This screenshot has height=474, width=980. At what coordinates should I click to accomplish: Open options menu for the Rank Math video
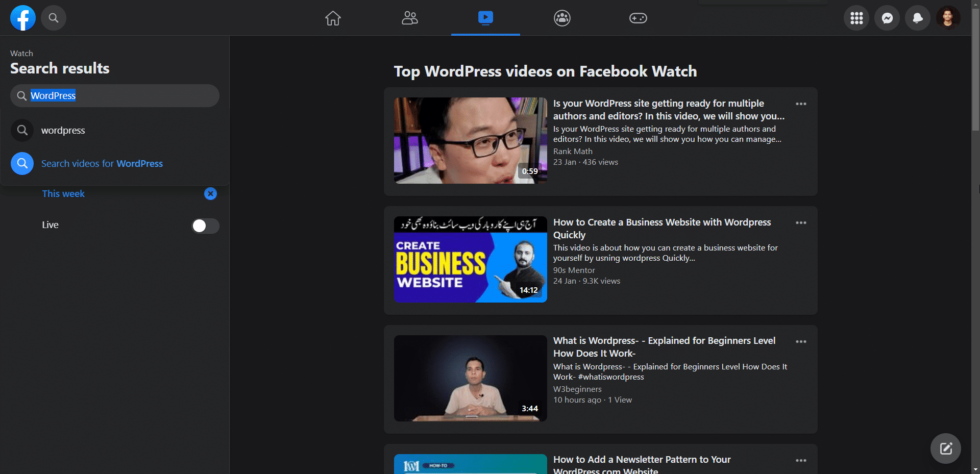pyautogui.click(x=800, y=104)
